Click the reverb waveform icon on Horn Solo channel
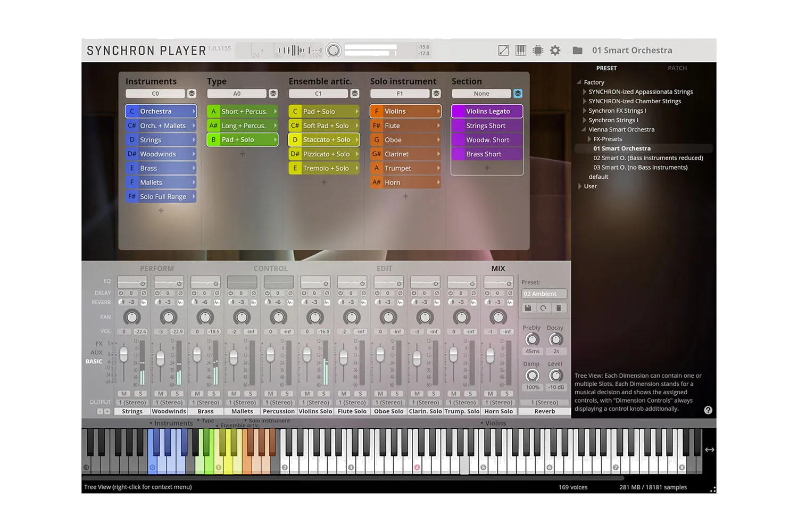Viewport: 798px width, 532px height. 510,302
